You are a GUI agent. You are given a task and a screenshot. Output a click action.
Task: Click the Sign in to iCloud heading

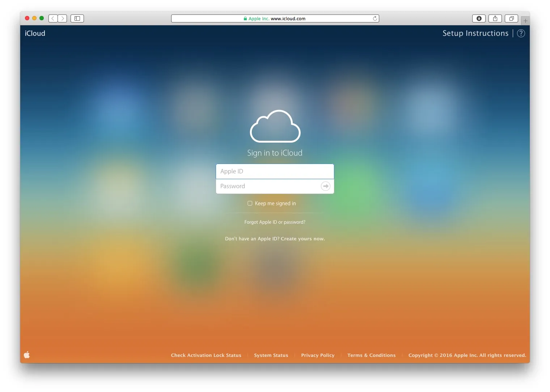point(275,153)
